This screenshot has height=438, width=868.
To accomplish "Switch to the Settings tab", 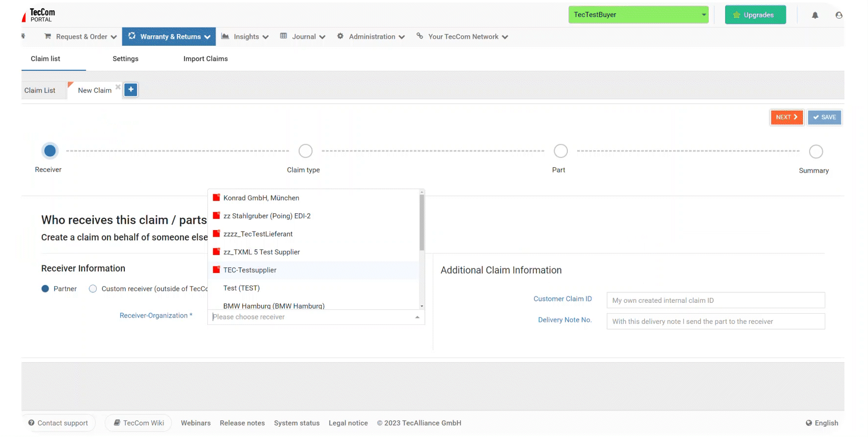I will pyautogui.click(x=125, y=59).
